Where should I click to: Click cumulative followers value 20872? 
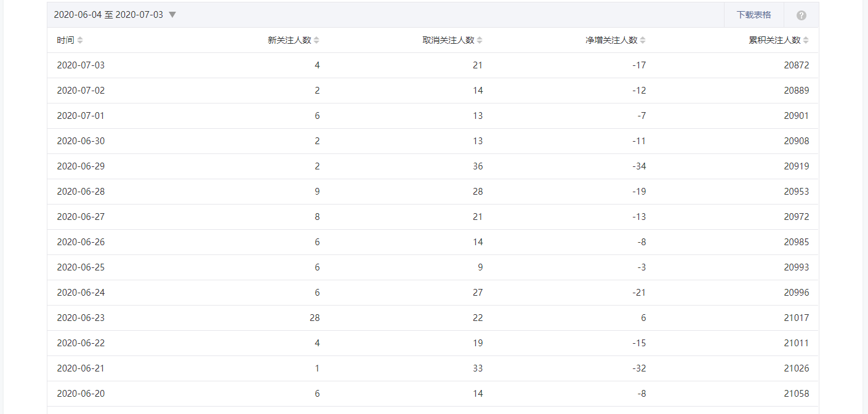tap(797, 65)
